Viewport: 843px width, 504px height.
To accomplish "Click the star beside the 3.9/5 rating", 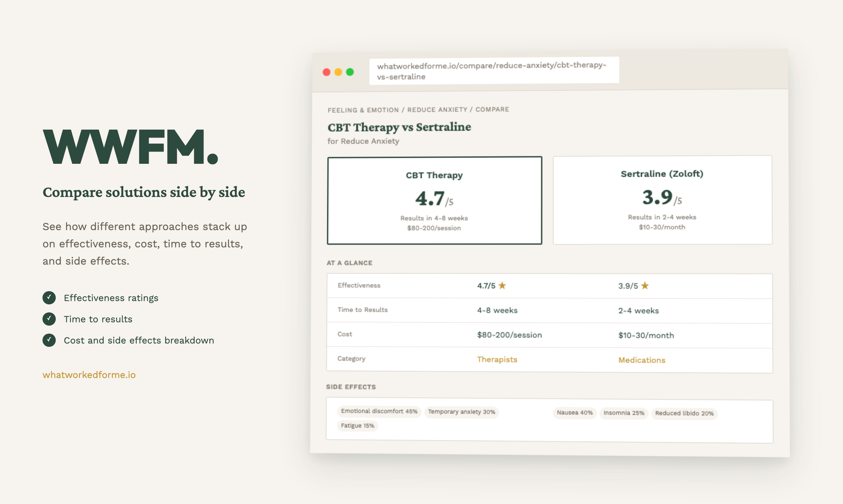I will 645,286.
